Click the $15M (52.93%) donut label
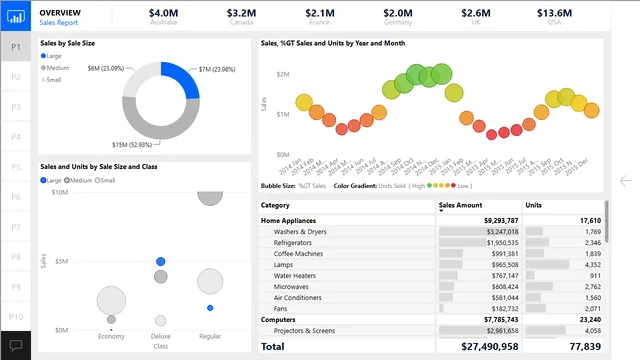Screen dimensions: 640x360 132,144
